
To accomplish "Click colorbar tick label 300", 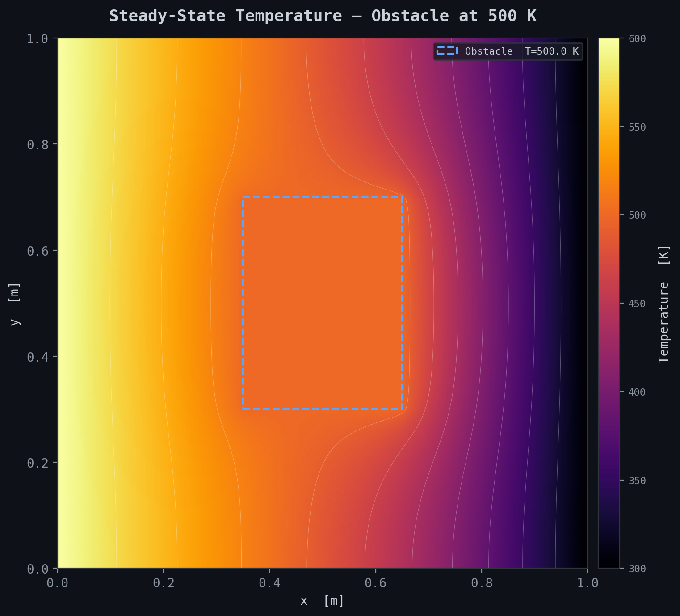I will pos(637,569).
